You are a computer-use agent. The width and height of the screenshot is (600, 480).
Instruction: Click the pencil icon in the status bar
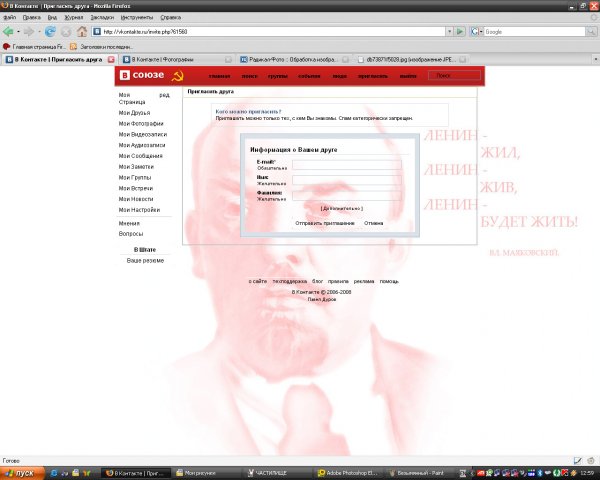pos(577,461)
